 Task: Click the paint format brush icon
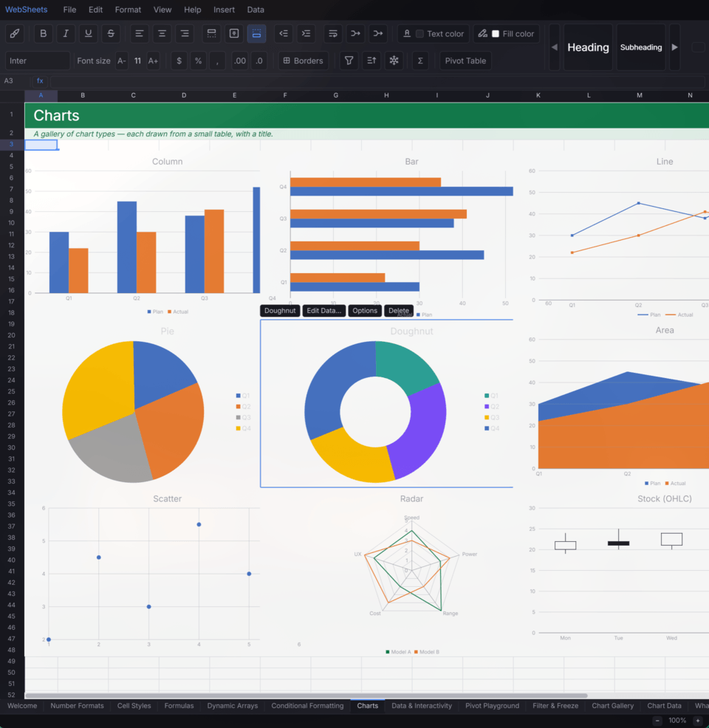click(15, 33)
